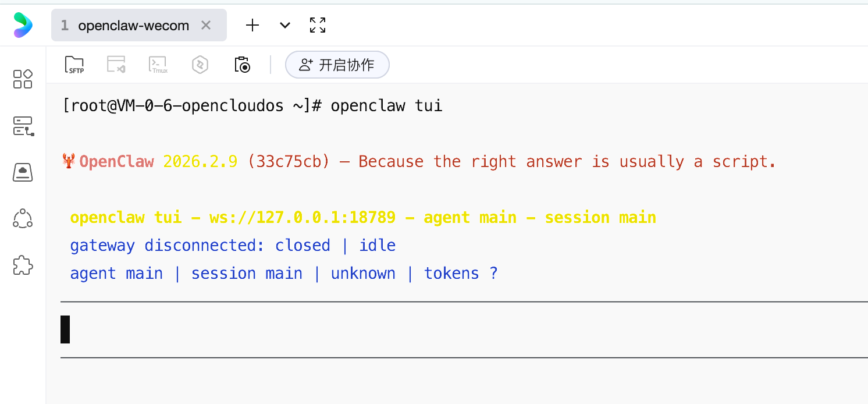Select the openclaw-wecom tab
The height and width of the screenshot is (404, 868).
click(133, 26)
